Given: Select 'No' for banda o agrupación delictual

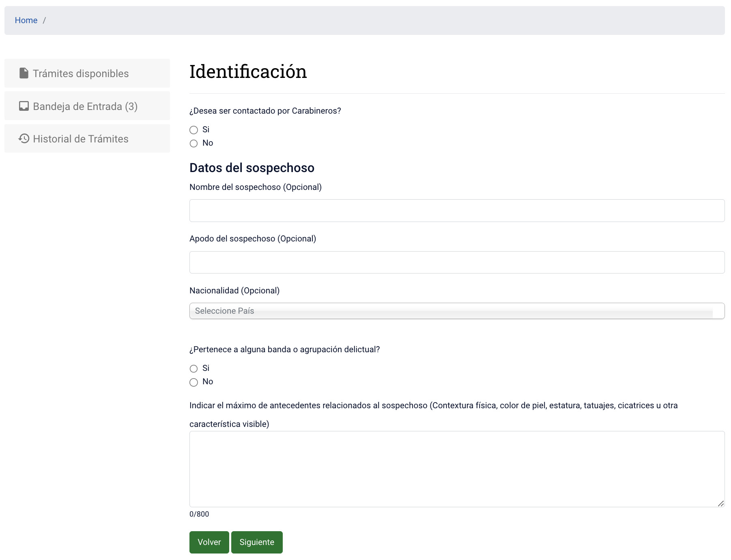Looking at the screenshot, I should coord(193,382).
